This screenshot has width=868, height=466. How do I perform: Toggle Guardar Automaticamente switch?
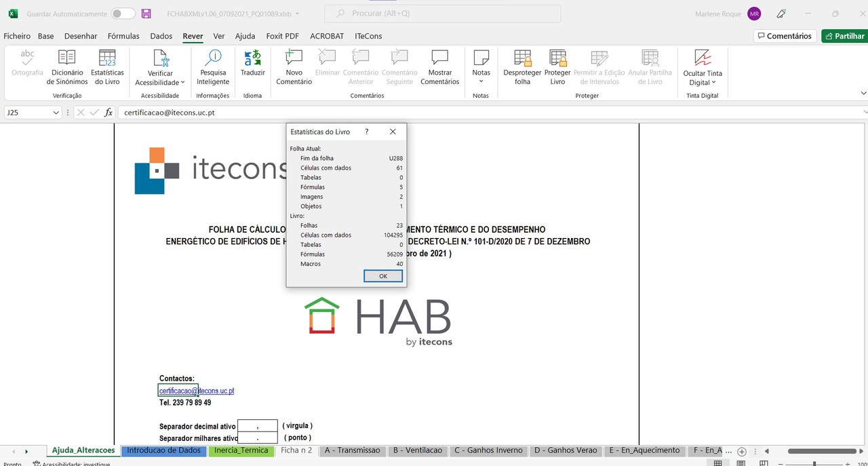[123, 14]
